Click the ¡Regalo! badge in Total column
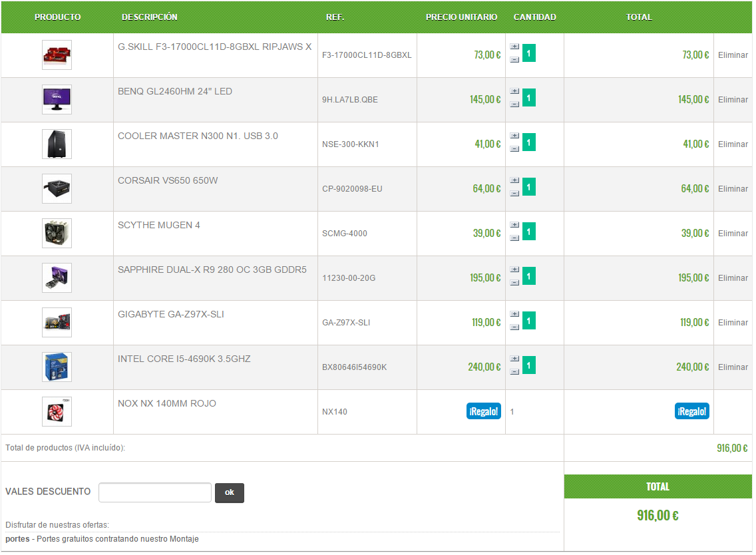The image size is (756, 555). [692, 411]
